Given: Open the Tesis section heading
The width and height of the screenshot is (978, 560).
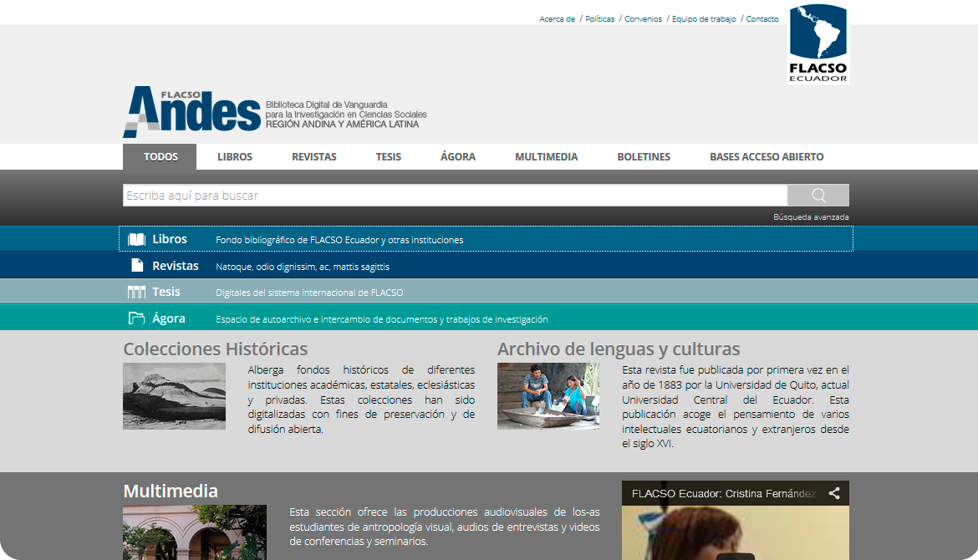Looking at the screenshot, I should coord(166,291).
